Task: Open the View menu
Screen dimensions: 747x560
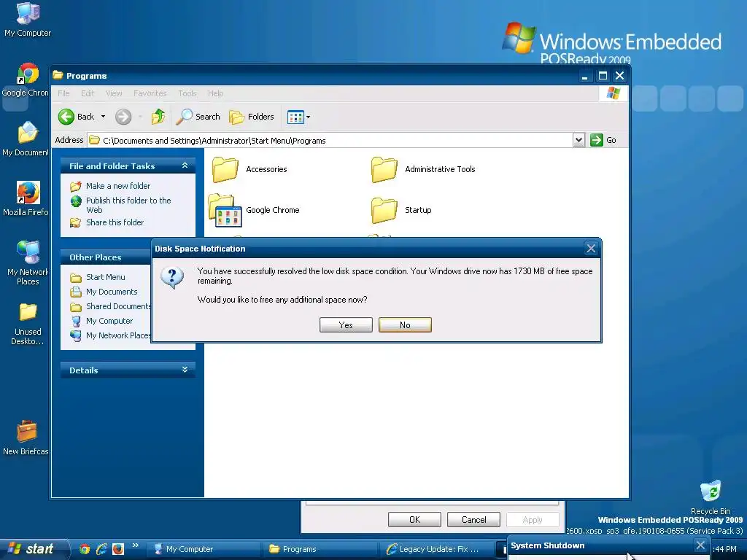Action: point(114,93)
